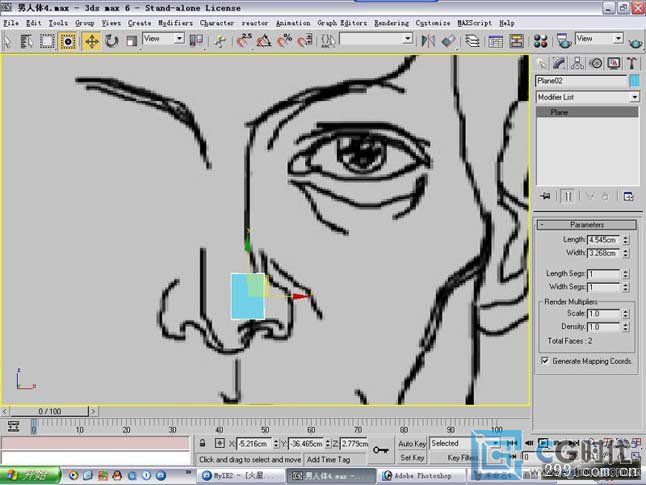This screenshot has height=485, width=646.
Task: Collapse the Parameters rollout
Action: (587, 225)
